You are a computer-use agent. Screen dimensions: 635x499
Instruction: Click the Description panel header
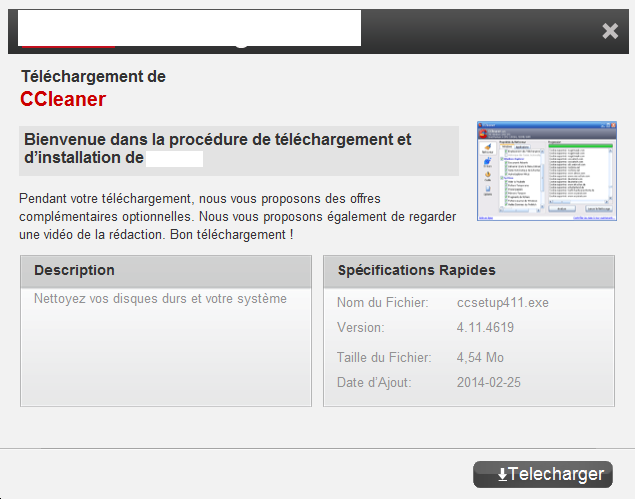pyautogui.click(x=166, y=272)
